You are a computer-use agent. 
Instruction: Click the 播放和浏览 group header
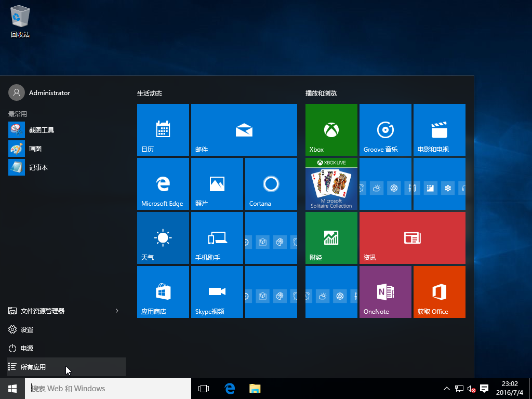321,94
